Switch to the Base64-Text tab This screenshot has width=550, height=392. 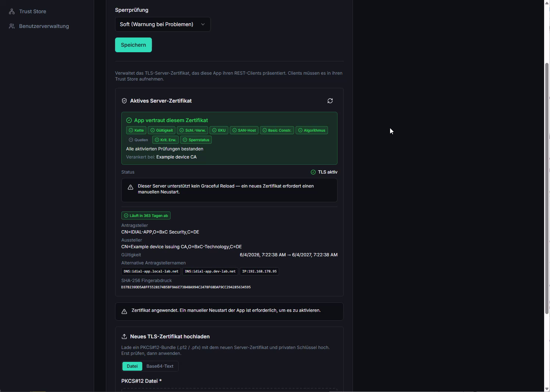pos(160,366)
